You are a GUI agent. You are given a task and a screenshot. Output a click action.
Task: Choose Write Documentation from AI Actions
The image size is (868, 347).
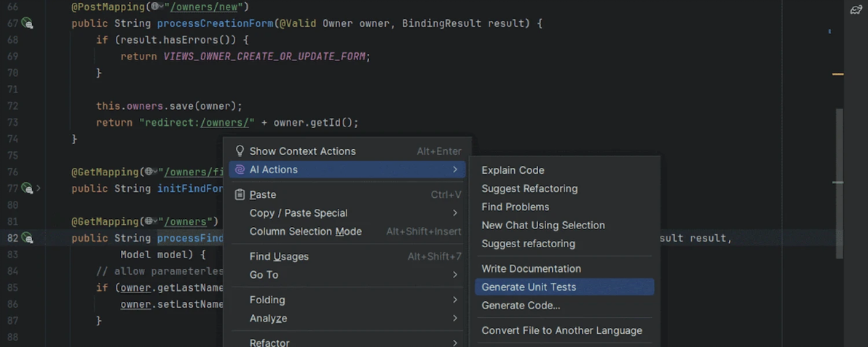tap(531, 269)
